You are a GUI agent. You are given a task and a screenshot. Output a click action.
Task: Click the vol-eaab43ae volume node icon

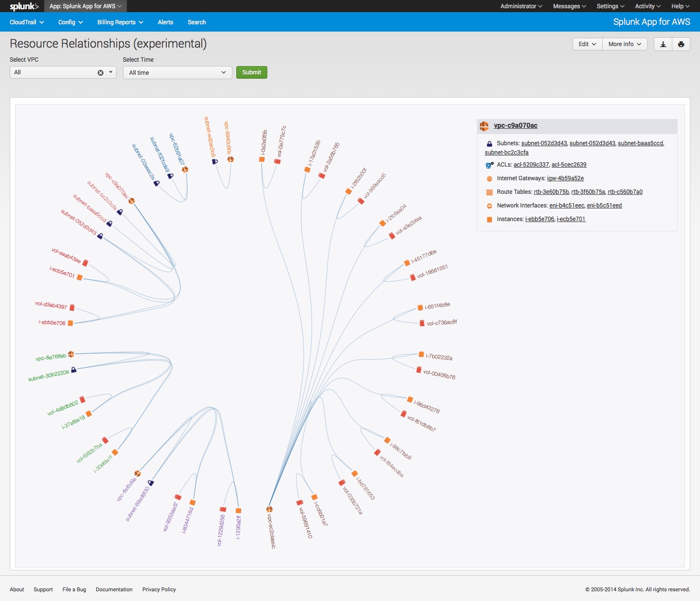85,263
